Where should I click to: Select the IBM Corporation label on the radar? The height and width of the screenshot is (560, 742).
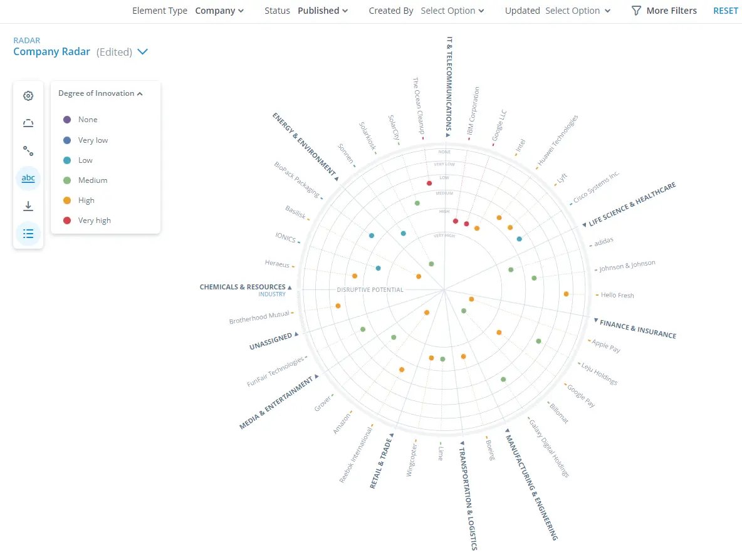473,116
